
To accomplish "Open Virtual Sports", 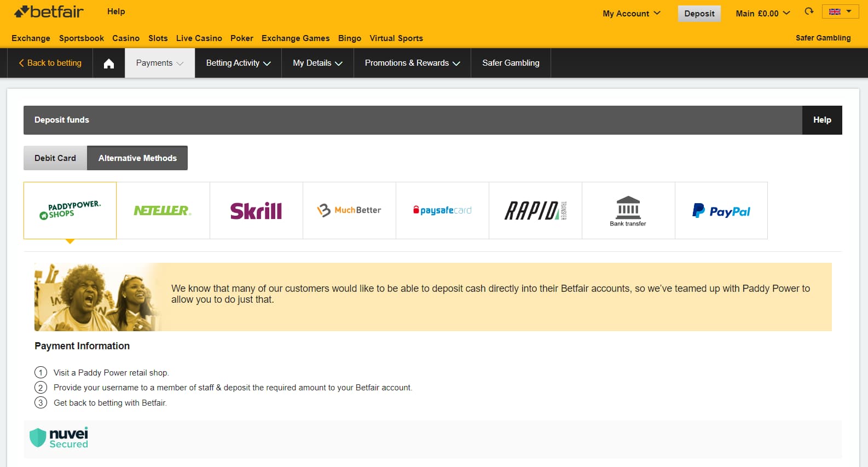I will [396, 38].
